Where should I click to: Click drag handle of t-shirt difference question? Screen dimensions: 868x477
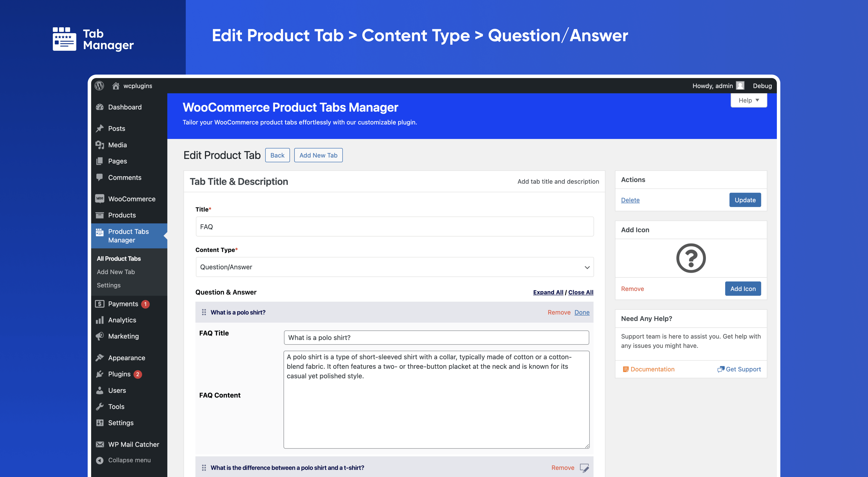pos(204,468)
